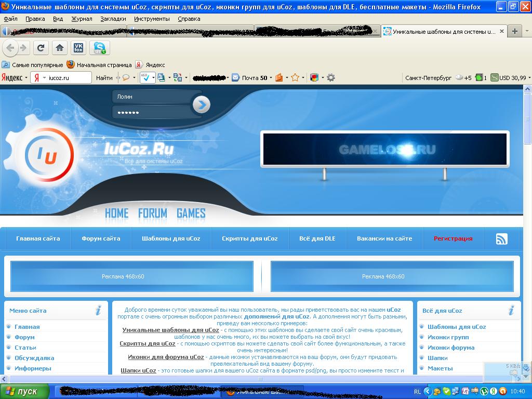Open the Yandex bar chat bubble icon
This screenshot has width=532, height=399.
(126, 78)
